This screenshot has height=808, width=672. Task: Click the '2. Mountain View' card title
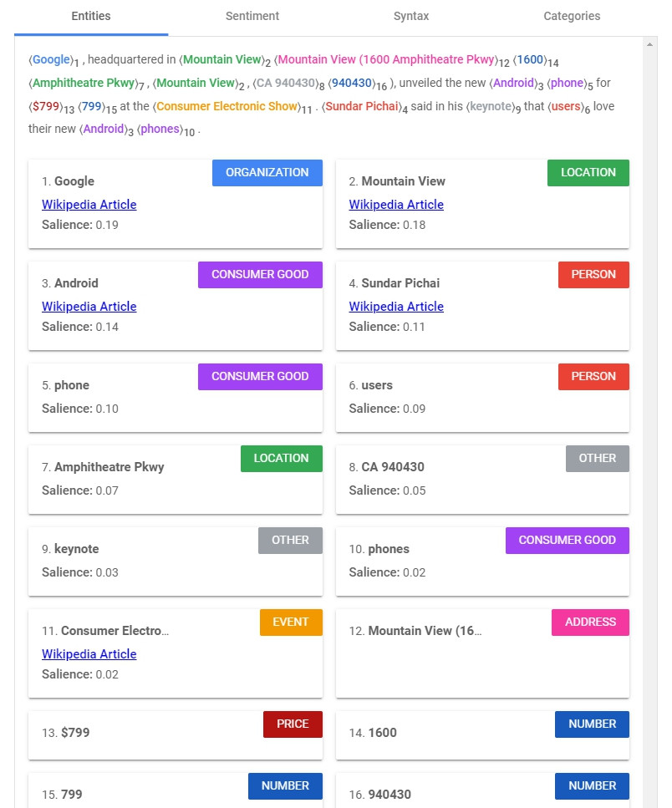click(x=397, y=181)
